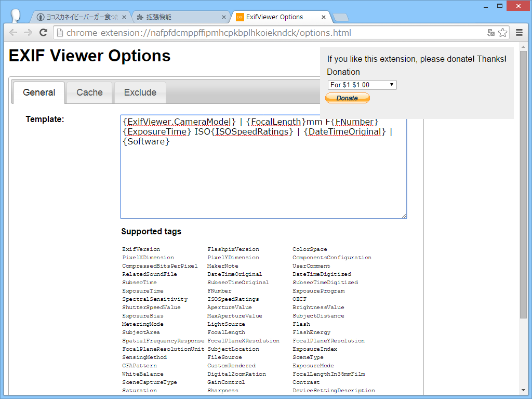Click the Flash tag
532x399 pixels.
click(x=301, y=324)
